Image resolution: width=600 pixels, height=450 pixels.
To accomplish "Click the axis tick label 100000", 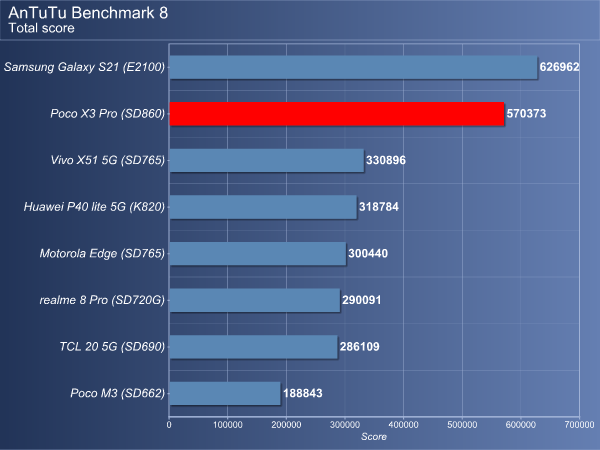I will 227,425.
